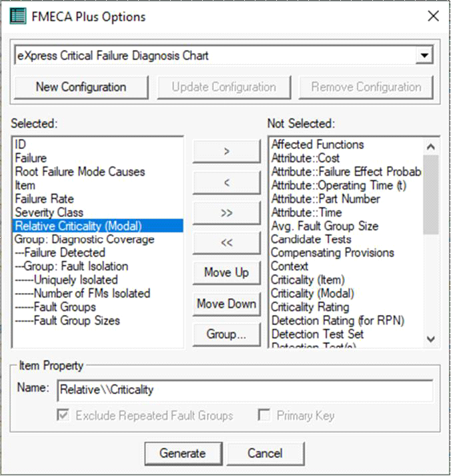Select Group: Diagnostic Coverage entry
Viewport: 451px width, 476px height.
pos(97,240)
